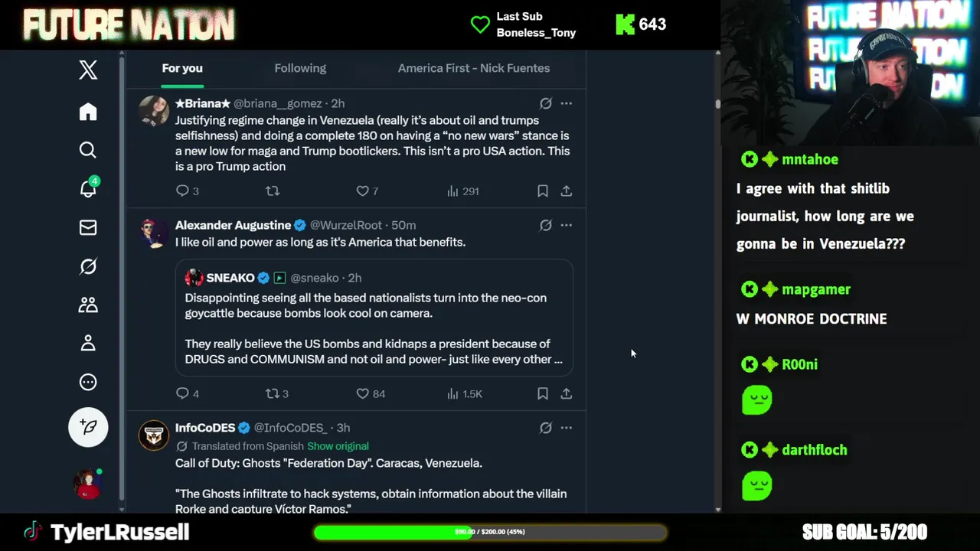Switch to America First - Nick Fuentes tab

point(473,68)
